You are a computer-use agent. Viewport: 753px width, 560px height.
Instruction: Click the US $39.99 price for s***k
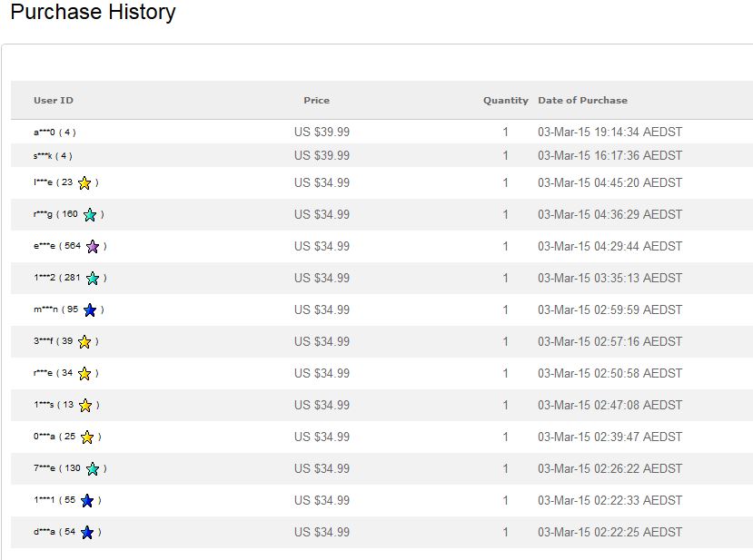coord(322,155)
